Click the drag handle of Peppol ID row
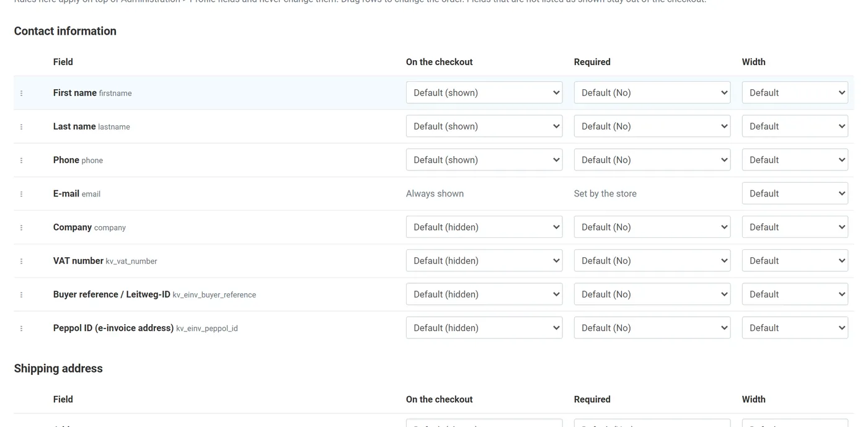 pos(21,328)
